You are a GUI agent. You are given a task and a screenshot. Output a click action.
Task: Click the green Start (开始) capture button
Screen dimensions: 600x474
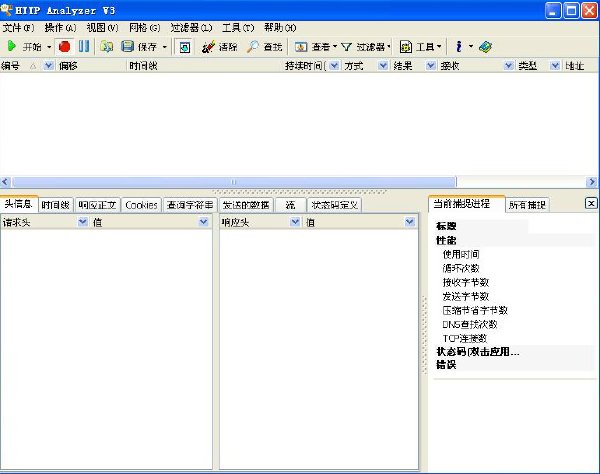coord(24,47)
